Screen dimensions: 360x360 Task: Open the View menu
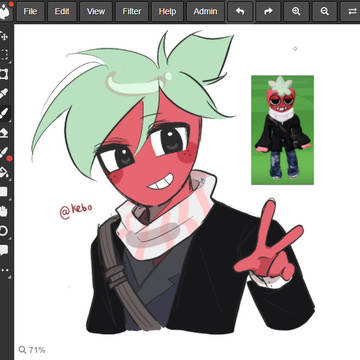click(x=96, y=11)
